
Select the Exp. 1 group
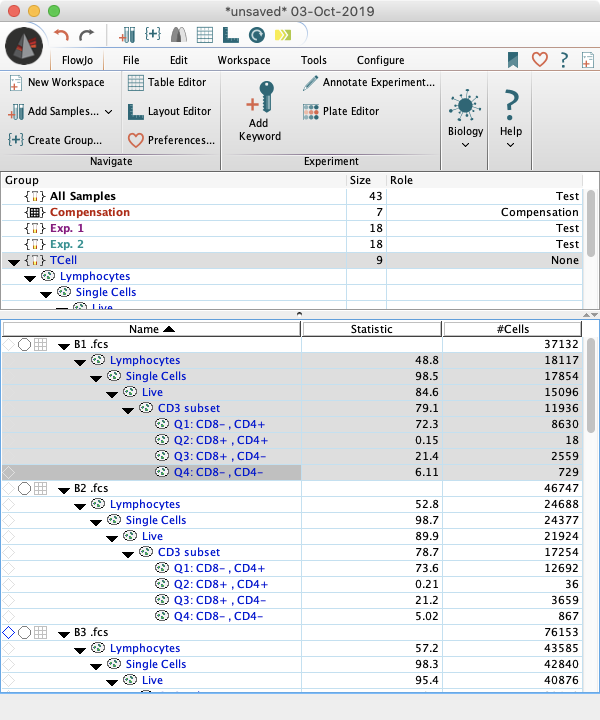(x=292, y=228)
